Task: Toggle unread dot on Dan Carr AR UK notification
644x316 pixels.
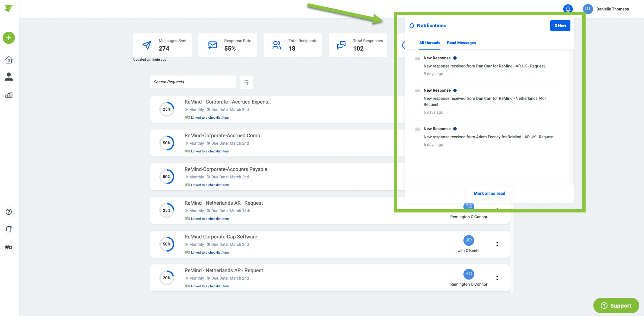Action: click(455, 58)
